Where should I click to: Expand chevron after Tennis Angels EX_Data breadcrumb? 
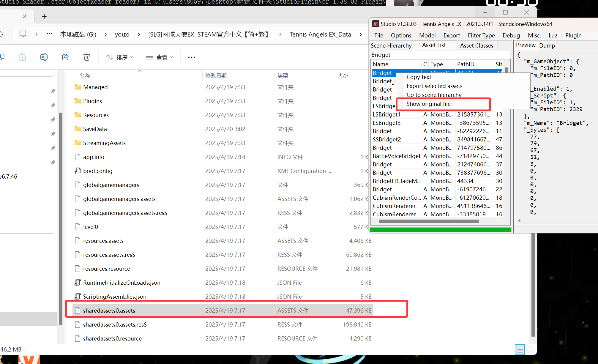click(361, 34)
